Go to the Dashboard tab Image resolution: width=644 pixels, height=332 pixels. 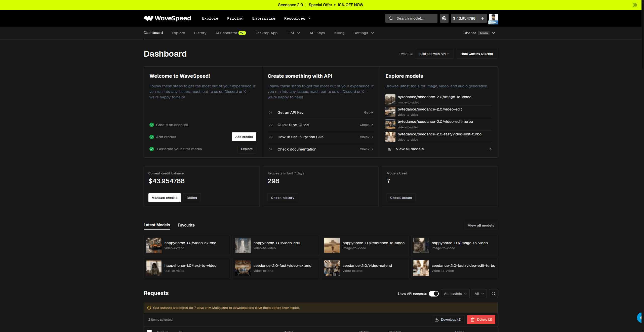153,33
